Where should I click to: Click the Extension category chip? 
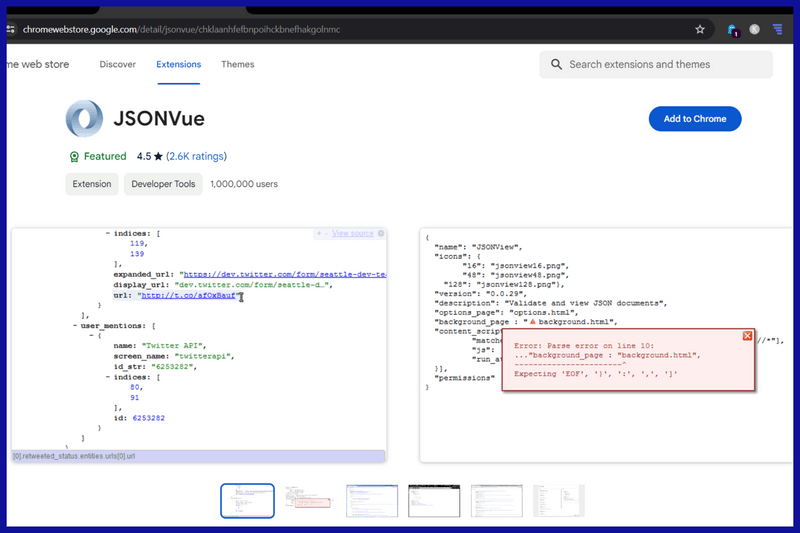pos(92,184)
